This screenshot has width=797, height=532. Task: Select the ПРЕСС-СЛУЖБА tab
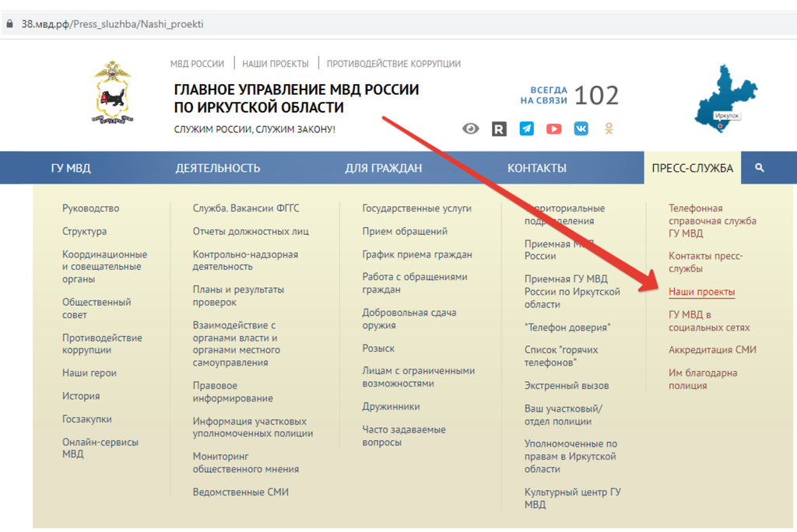click(x=692, y=168)
